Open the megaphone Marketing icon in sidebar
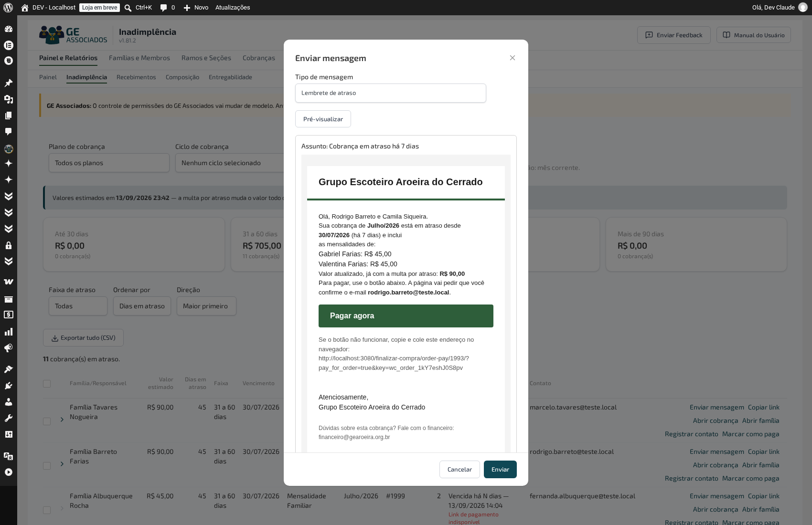The width and height of the screenshot is (812, 525). point(9,348)
